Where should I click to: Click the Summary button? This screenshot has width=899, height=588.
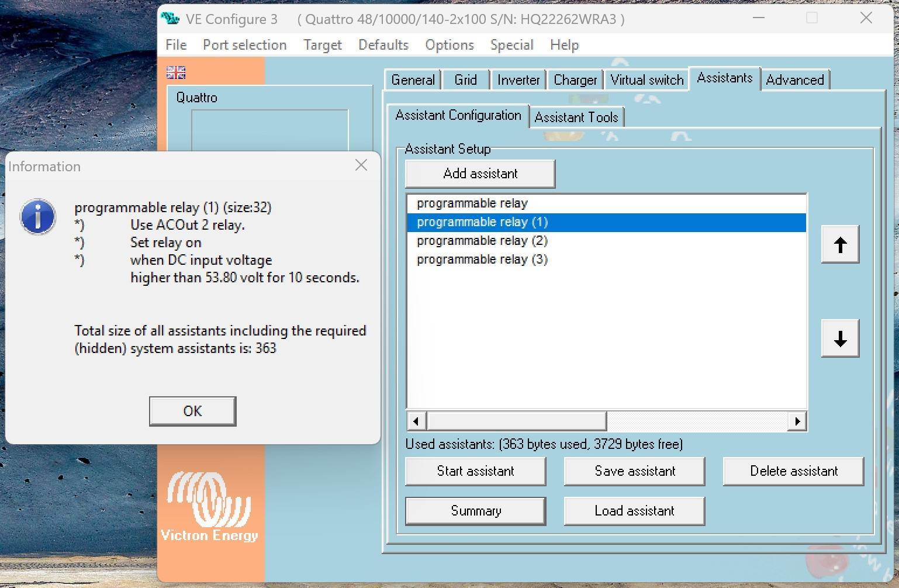pyautogui.click(x=475, y=511)
